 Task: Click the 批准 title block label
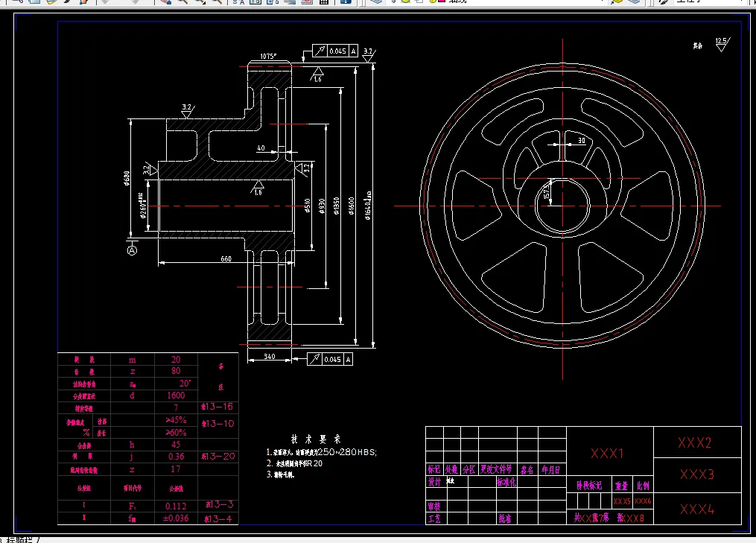505,519
